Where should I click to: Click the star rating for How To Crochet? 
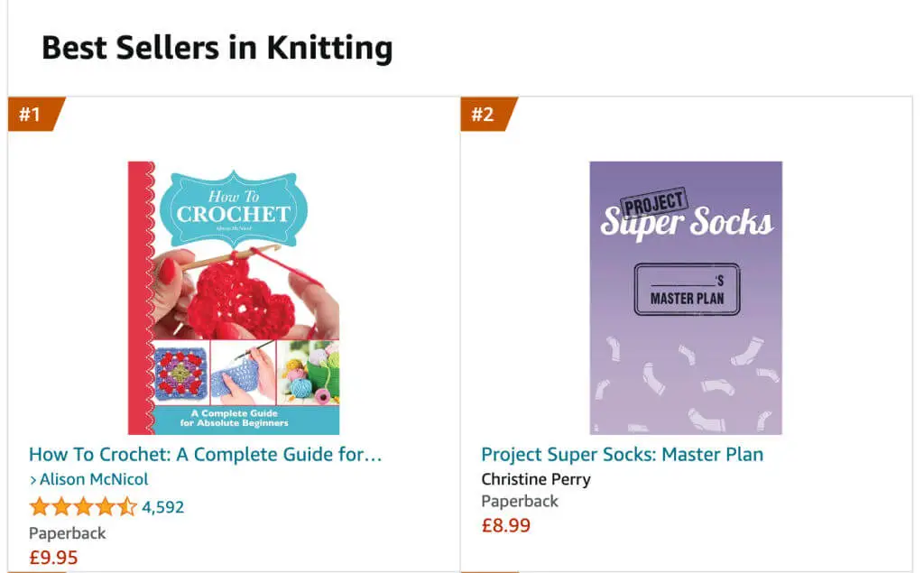click(83, 507)
